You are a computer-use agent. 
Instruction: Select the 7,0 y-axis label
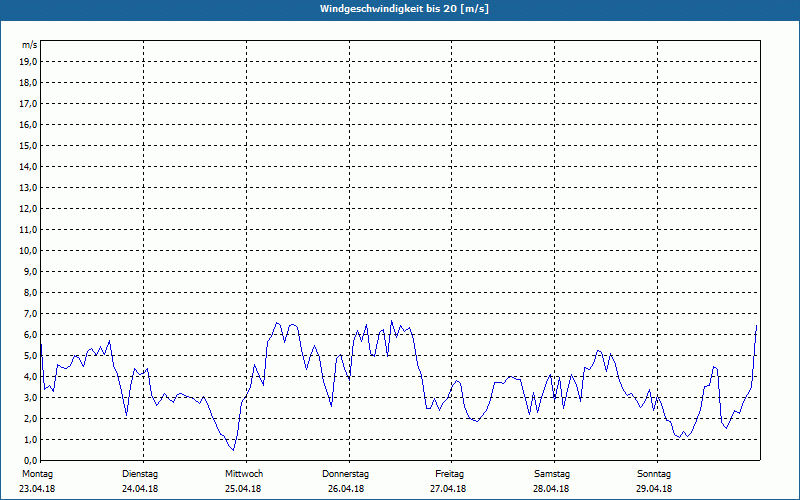[30, 313]
